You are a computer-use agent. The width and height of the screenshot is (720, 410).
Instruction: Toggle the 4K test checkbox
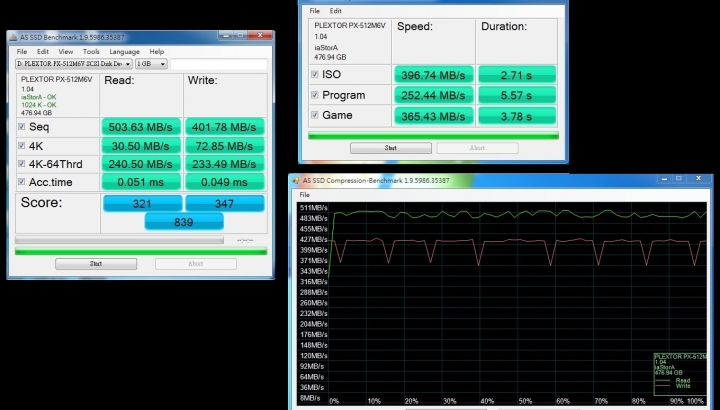pyautogui.click(x=21, y=146)
